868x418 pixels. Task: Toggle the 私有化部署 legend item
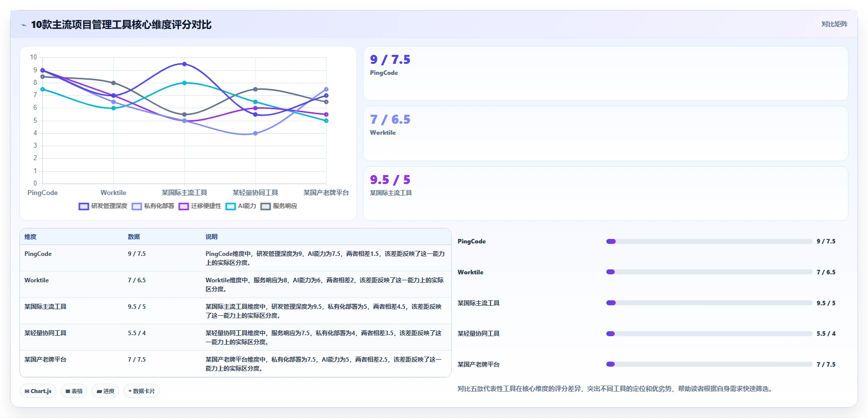[x=153, y=206]
